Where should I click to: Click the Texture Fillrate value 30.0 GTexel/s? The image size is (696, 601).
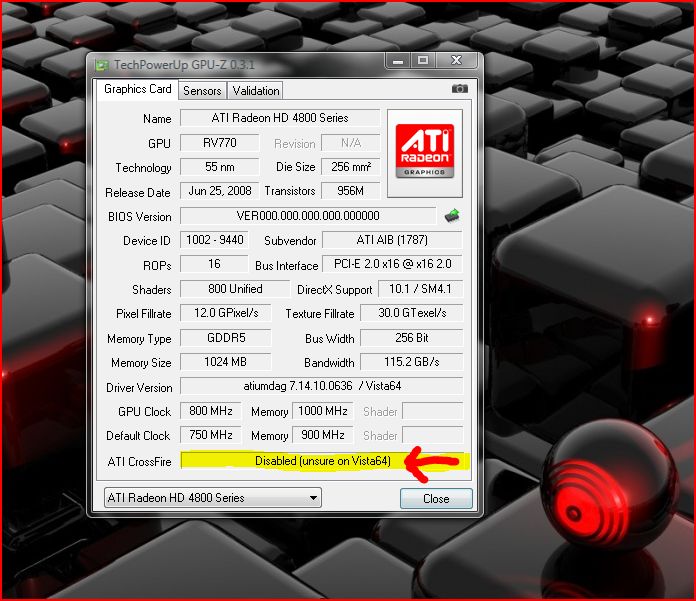coord(411,313)
